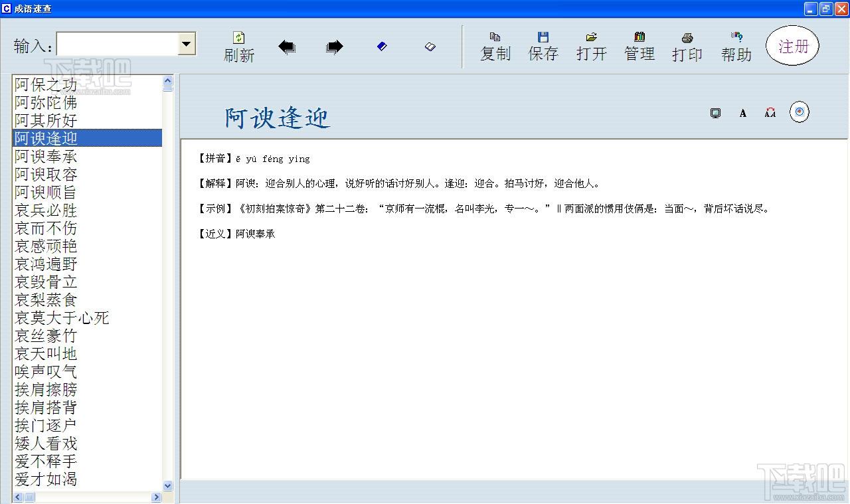Screen dimensions: 850x504
Task: Select 阿保之功 in the idiom list
Action: 87,84
